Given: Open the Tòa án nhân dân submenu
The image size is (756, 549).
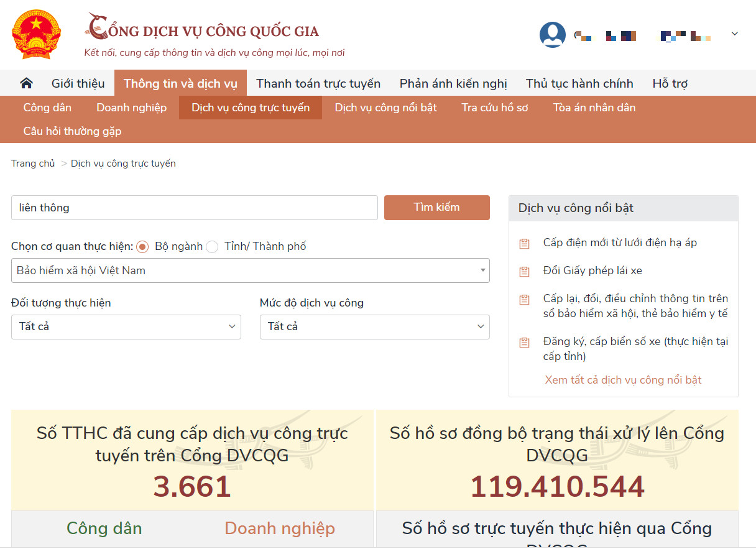Looking at the screenshot, I should pos(594,108).
